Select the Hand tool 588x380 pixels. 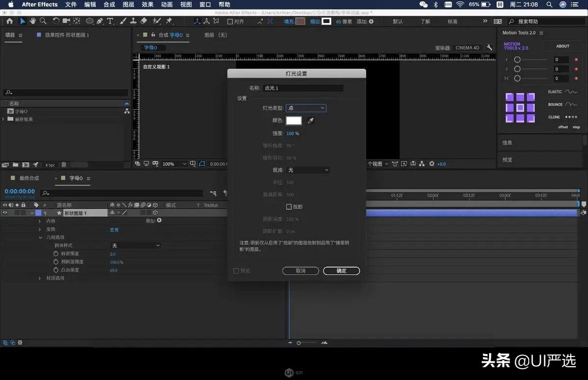[32, 21]
